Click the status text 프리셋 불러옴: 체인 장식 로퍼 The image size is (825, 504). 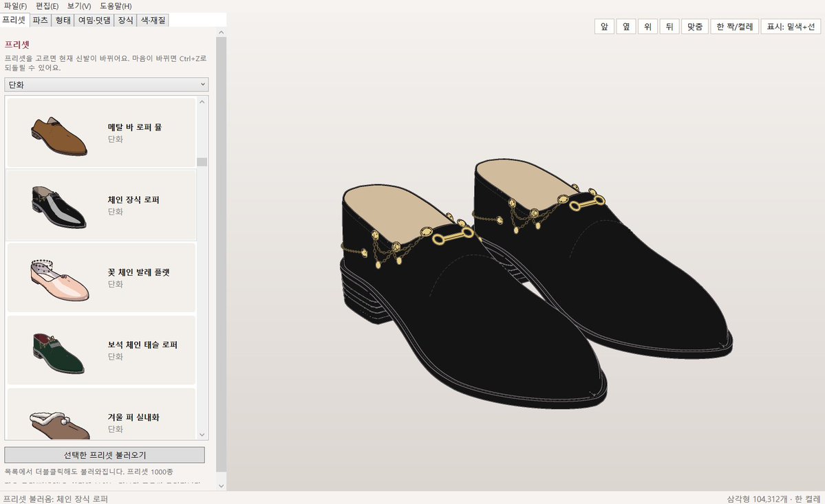coord(56,498)
